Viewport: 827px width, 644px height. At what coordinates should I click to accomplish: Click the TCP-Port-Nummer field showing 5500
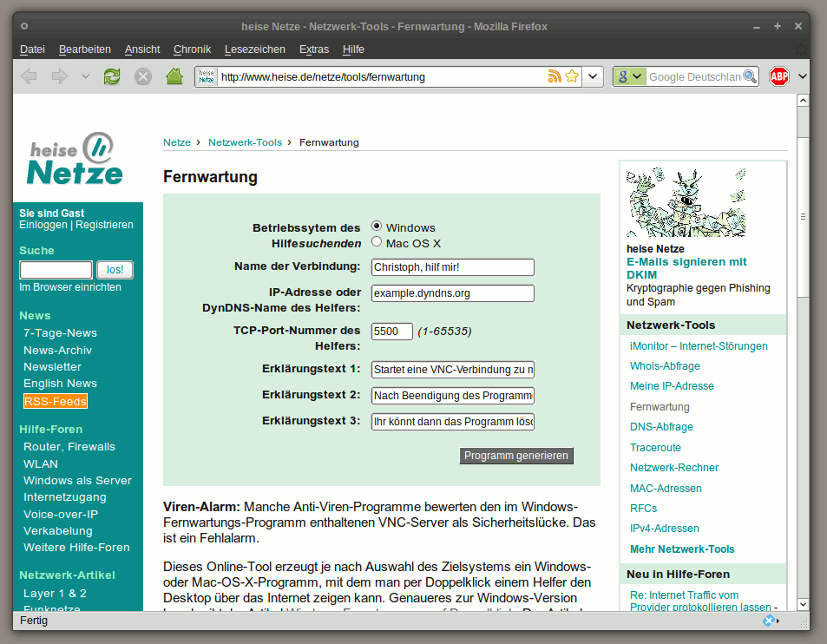392,332
